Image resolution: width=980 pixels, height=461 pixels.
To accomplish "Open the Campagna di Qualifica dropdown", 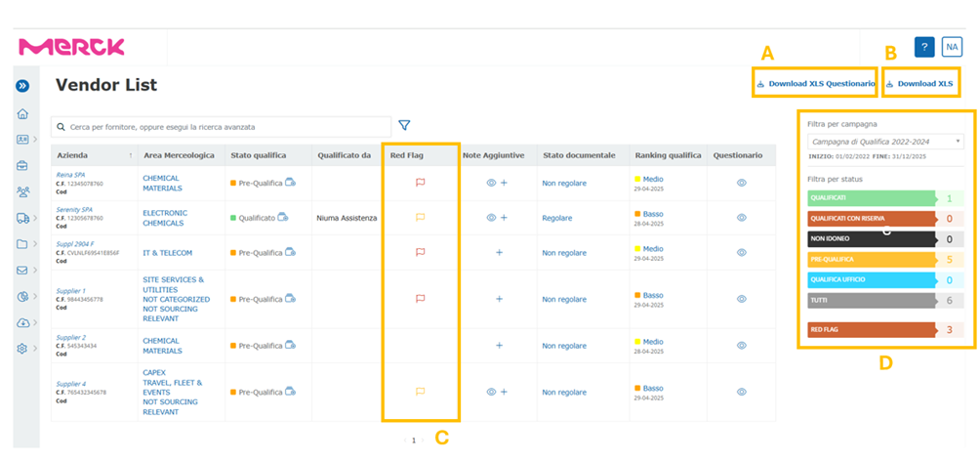I will 885,142.
